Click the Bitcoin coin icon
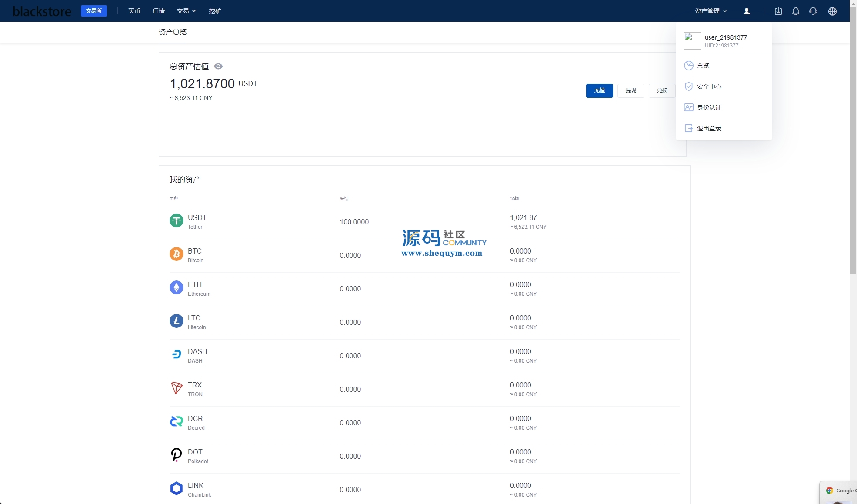857x504 pixels. coord(176,254)
